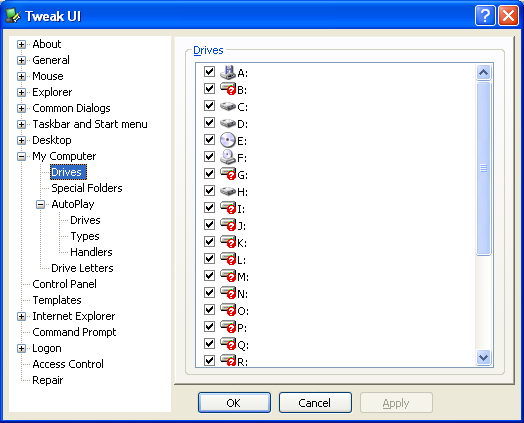Viewport: 524px width, 423px height.
Task: Click the drives list scroll down arrow
Action: click(x=484, y=358)
